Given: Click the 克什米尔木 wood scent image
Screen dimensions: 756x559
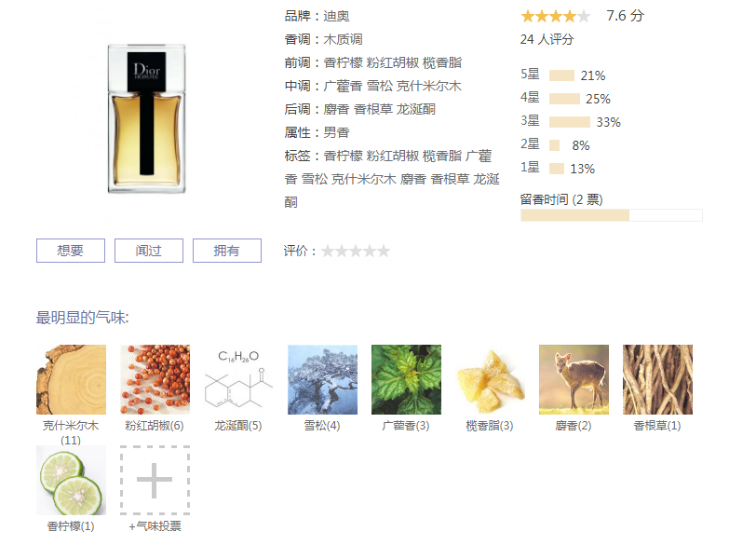Looking at the screenshot, I should click(71, 379).
